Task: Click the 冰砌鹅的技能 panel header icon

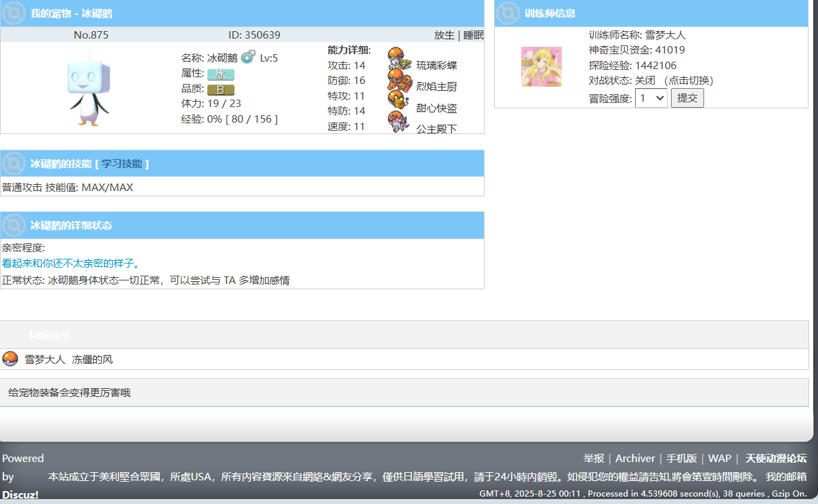Action: 14,163
